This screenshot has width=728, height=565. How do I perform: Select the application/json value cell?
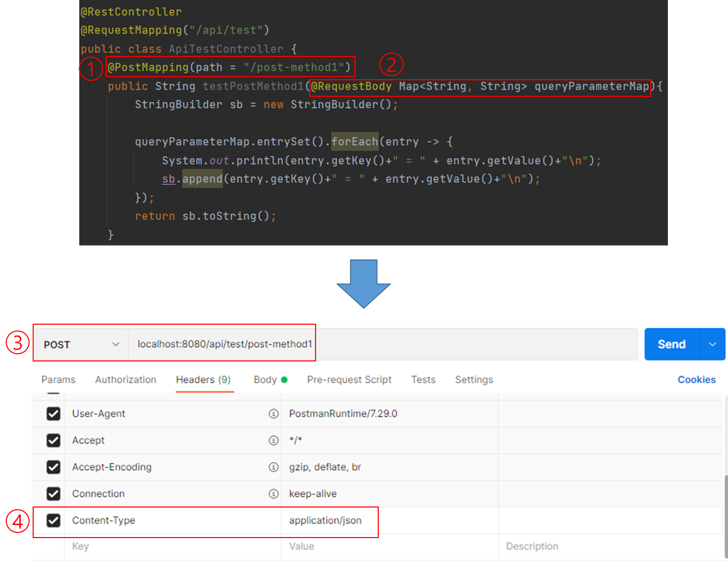coord(325,520)
